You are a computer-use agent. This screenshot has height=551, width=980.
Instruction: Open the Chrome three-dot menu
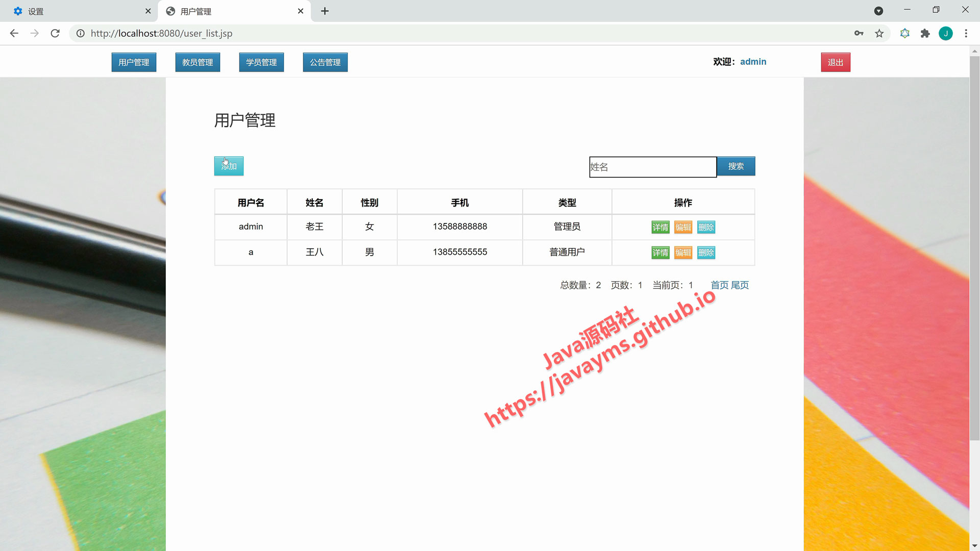[966, 33]
